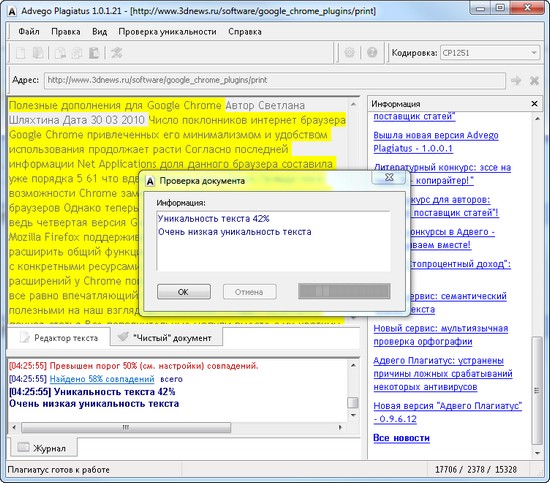
Task: Click the Уникальность текста 42% line in dialog
Action: (214, 219)
